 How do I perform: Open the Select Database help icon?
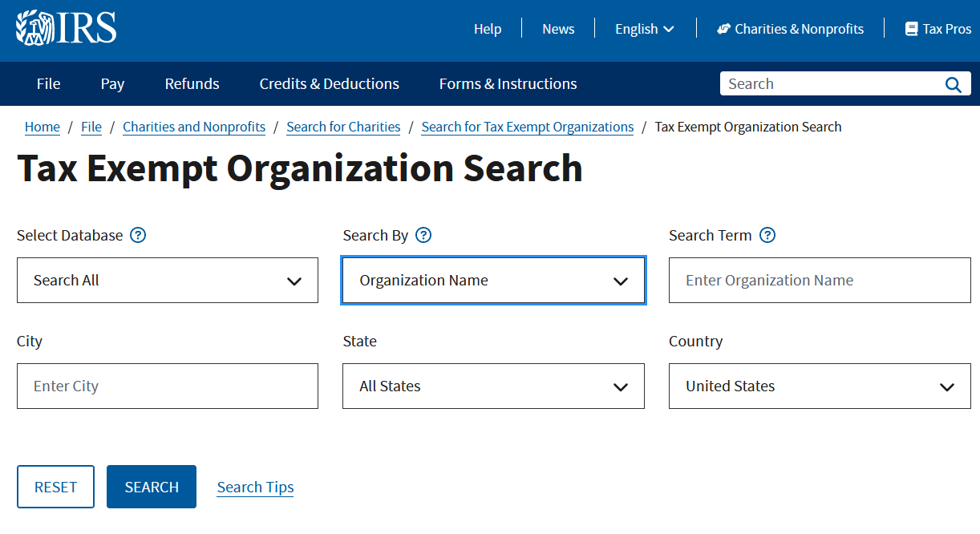pyautogui.click(x=138, y=235)
